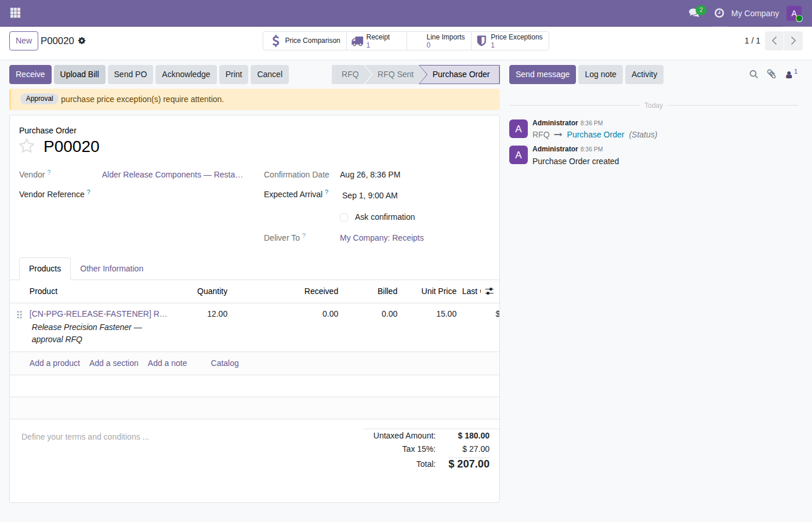812x522 pixels.
Task: Open the column options adjust icon
Action: 490,291
